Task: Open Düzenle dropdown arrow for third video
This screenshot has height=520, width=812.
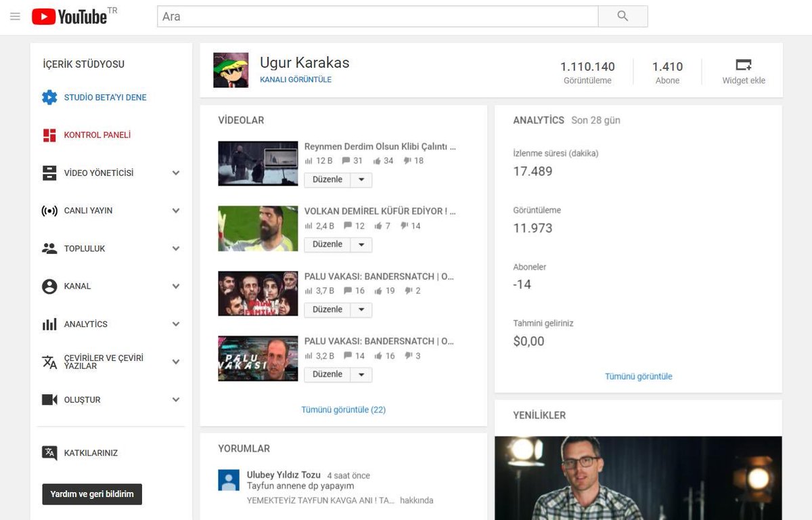Action: (x=361, y=310)
